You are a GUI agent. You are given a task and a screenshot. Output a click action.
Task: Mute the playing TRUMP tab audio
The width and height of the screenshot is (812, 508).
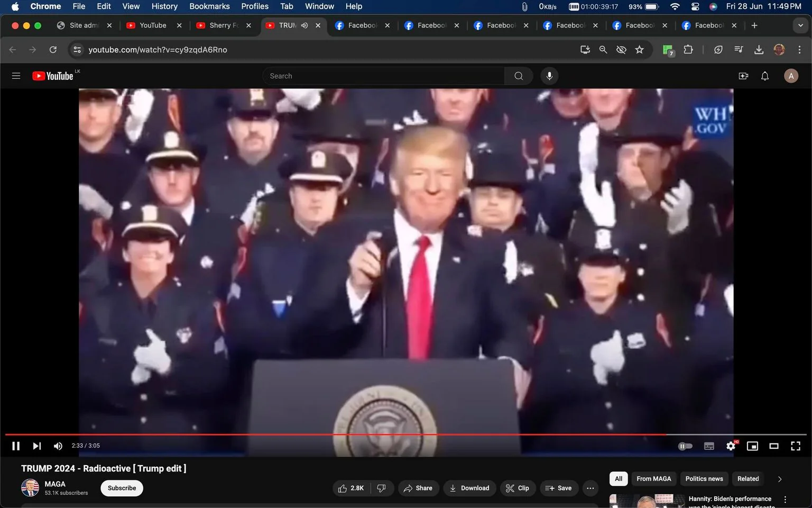point(304,25)
